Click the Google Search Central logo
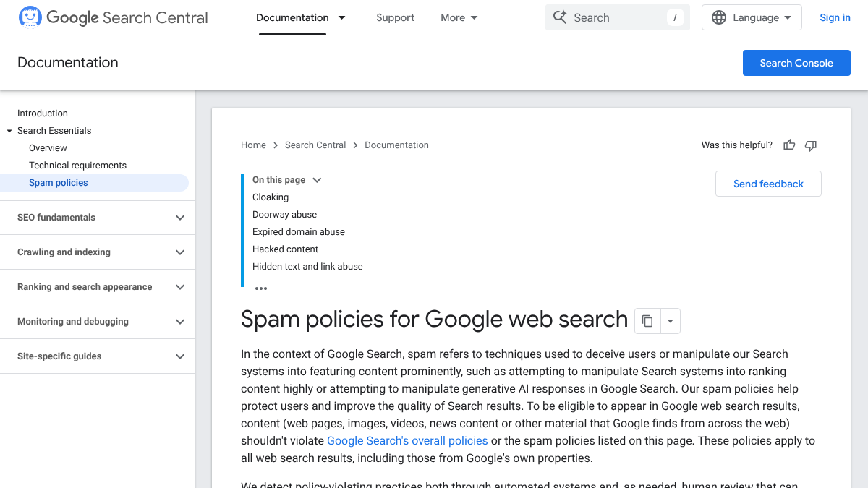Screen dimensions: 868x488 click(x=113, y=17)
